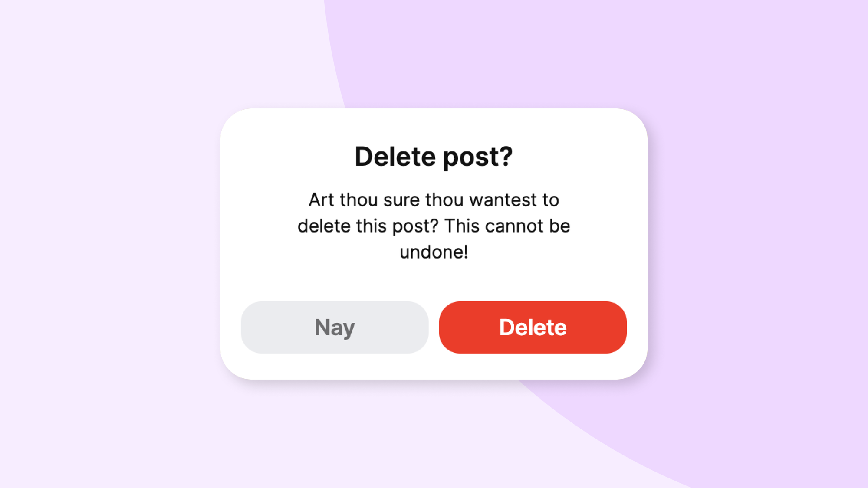Click white dialog area above the heading
Image resolution: width=868 pixels, height=488 pixels.
click(x=434, y=126)
